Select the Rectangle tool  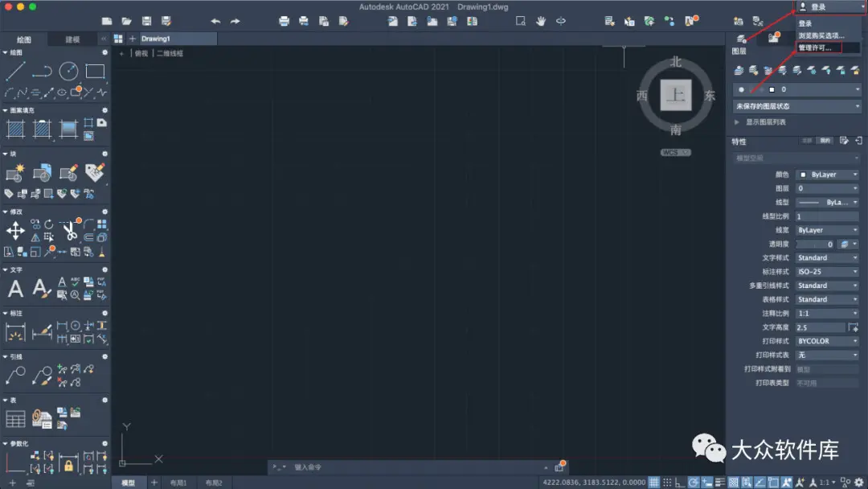[95, 71]
